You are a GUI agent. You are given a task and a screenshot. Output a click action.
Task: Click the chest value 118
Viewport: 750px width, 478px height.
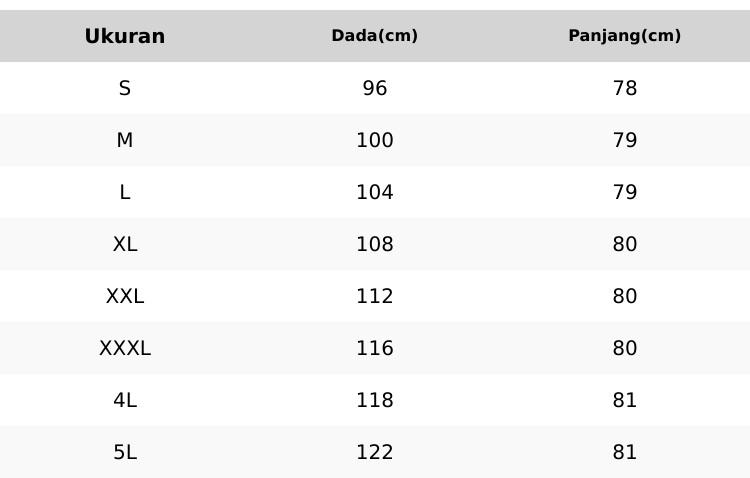375,401
